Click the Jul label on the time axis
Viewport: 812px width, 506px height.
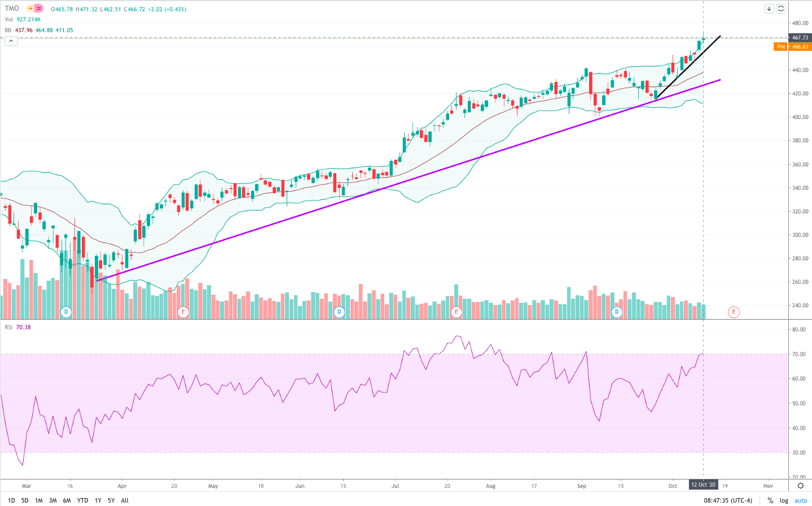tap(395, 486)
